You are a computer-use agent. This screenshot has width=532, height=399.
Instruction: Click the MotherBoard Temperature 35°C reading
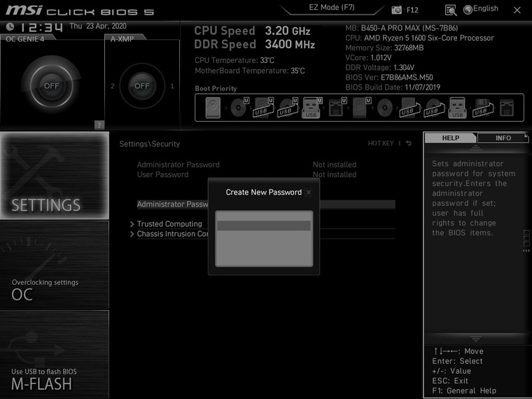(x=250, y=71)
